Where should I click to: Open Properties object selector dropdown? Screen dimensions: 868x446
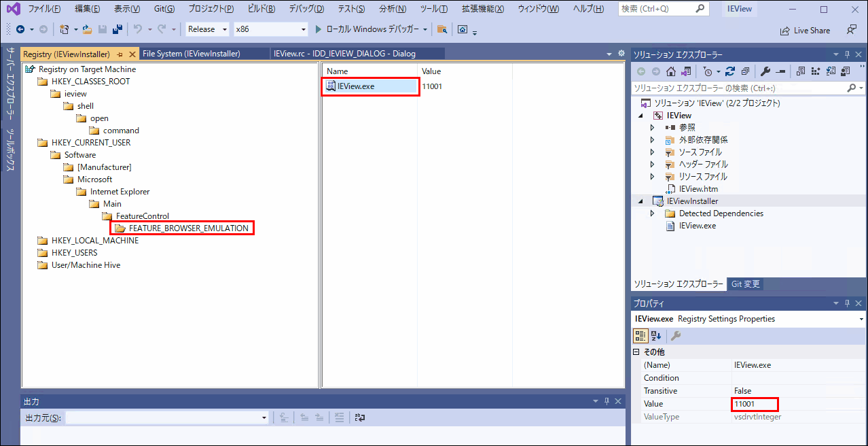pyautogui.click(x=861, y=319)
